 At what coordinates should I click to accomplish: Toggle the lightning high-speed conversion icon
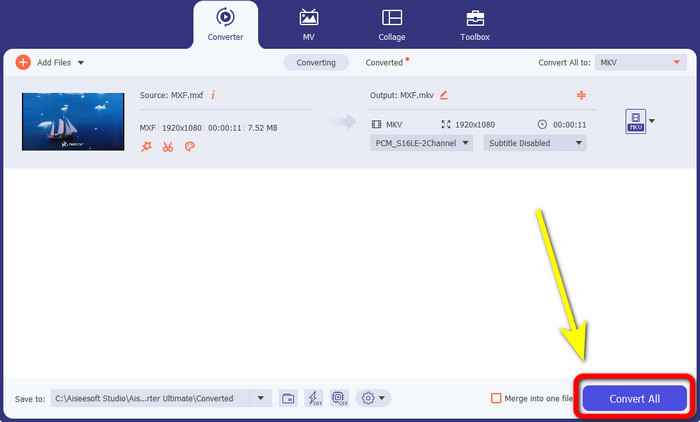pyautogui.click(x=314, y=398)
